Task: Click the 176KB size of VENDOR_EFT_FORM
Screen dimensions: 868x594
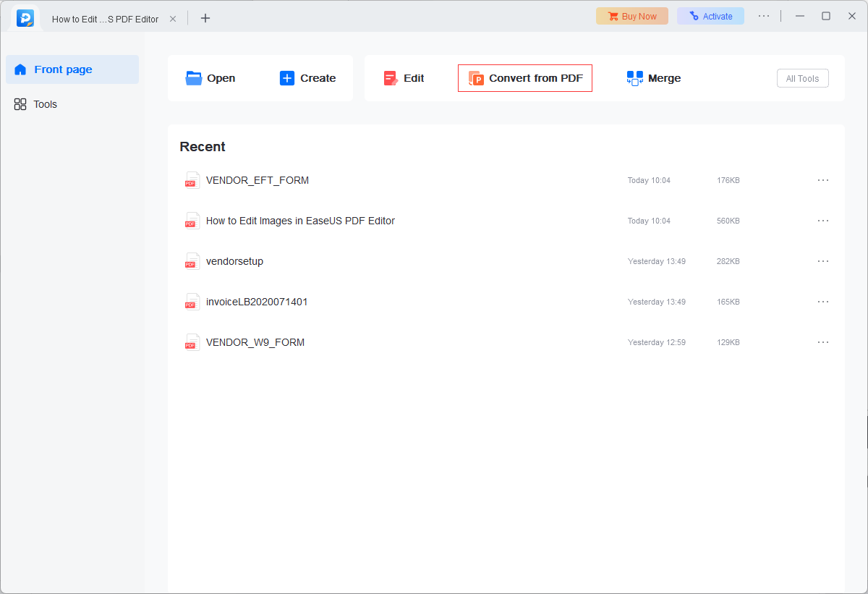Action: click(x=728, y=180)
